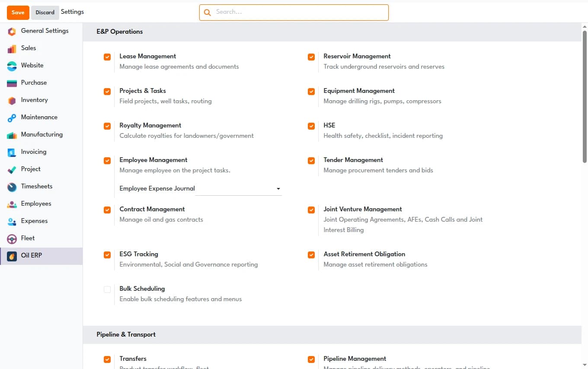The height and width of the screenshot is (369, 588).
Task: Click the Purchase card icon
Action: 12,83
